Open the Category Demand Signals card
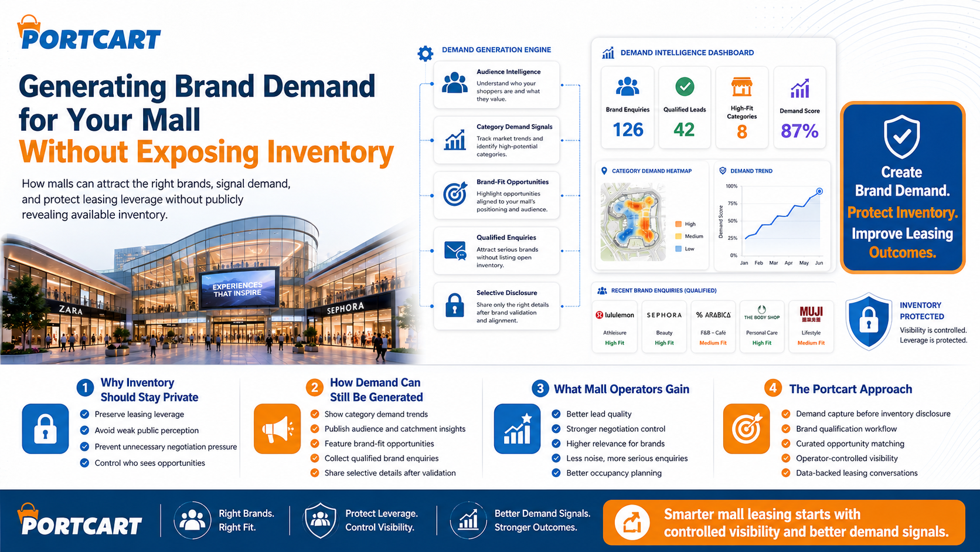980x552 pixels. (496, 140)
